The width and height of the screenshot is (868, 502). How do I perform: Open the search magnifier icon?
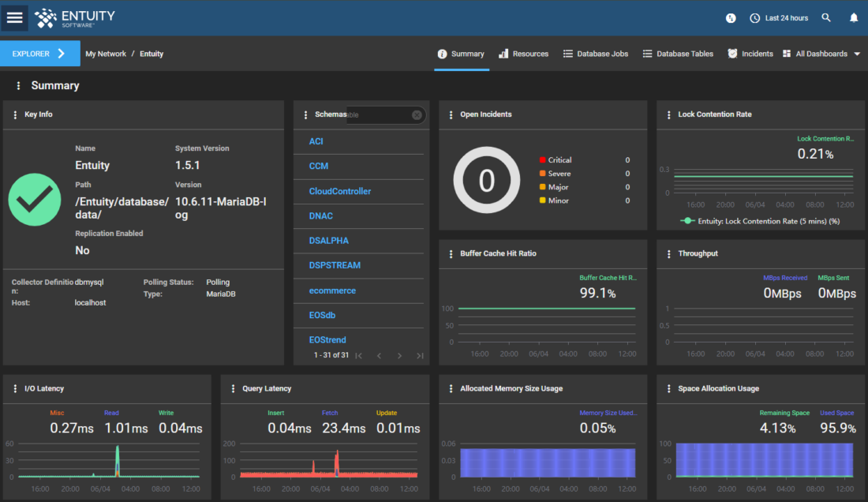tap(826, 17)
